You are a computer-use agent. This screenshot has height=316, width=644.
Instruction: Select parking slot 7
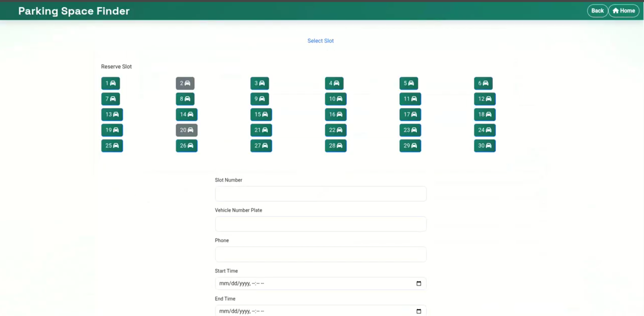[x=111, y=99]
